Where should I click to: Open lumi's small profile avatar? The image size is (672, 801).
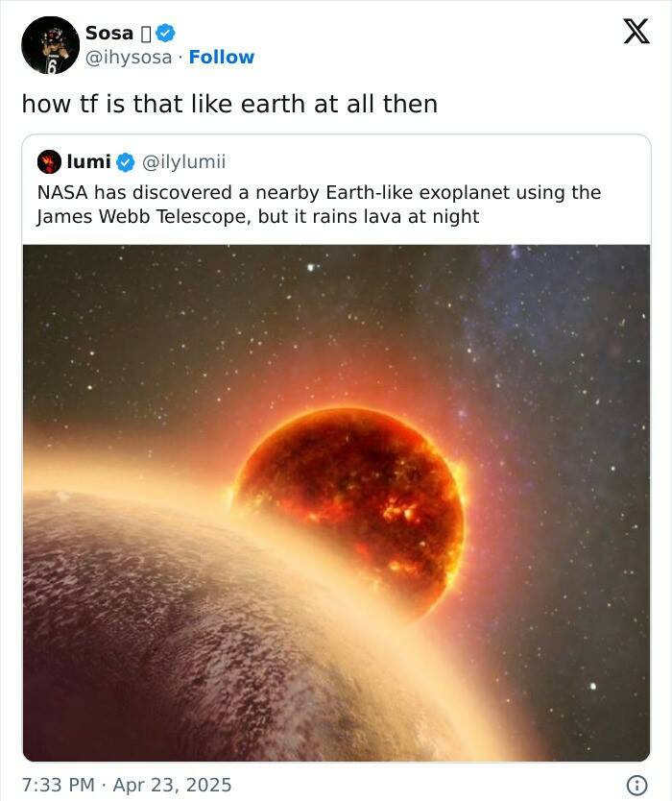(49, 160)
